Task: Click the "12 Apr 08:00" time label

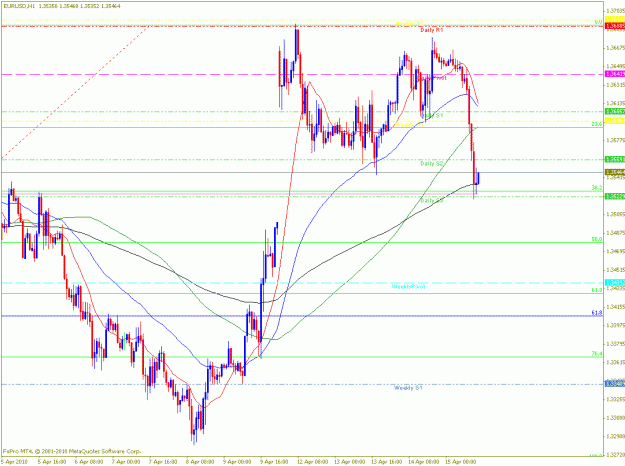Action: (x=313, y=462)
